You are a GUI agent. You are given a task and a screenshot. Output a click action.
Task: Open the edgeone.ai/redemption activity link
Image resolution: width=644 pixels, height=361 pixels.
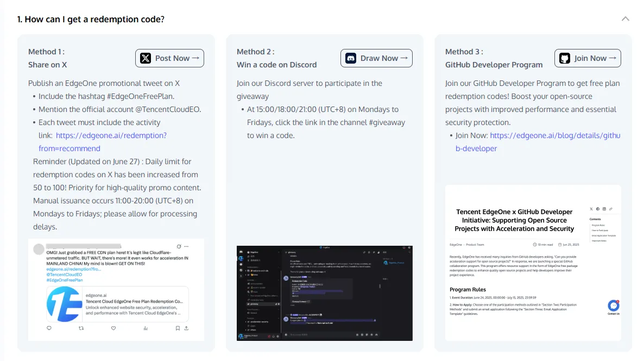(111, 135)
